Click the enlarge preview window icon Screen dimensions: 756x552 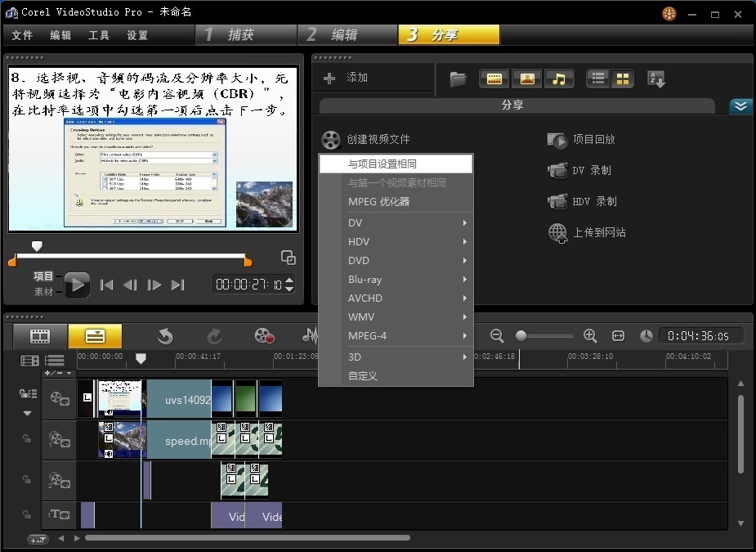[289, 258]
